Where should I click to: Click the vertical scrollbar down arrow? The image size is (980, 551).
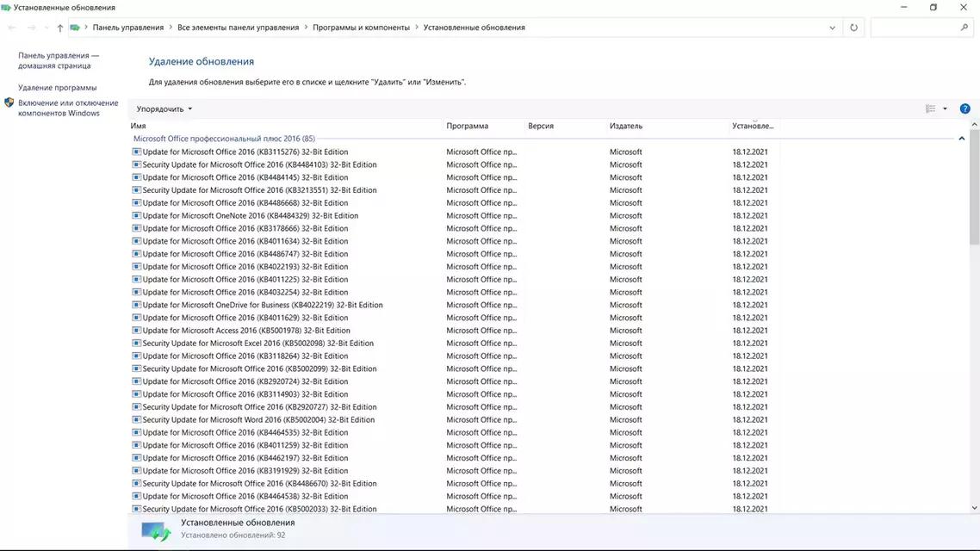tap(974, 509)
